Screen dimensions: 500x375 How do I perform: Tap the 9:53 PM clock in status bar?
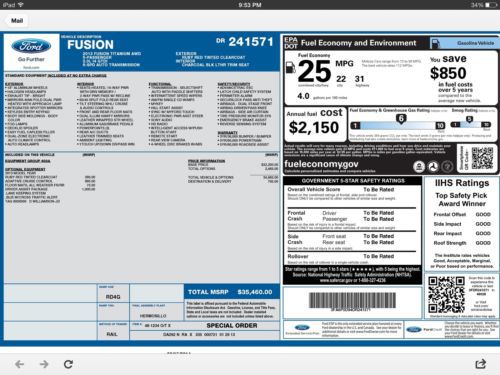[250, 5]
